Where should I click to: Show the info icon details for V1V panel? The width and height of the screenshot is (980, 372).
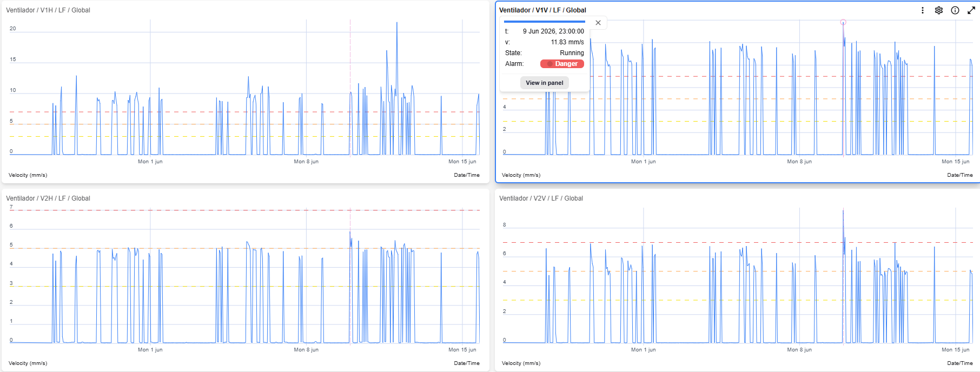tap(955, 10)
